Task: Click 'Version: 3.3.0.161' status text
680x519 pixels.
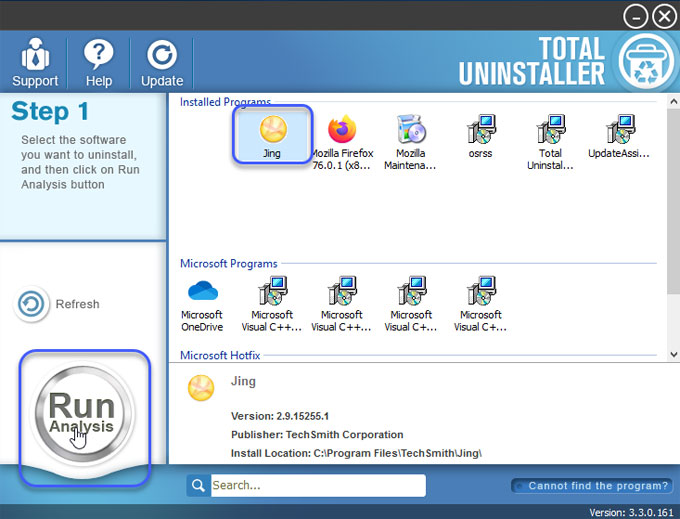Action: click(x=631, y=512)
